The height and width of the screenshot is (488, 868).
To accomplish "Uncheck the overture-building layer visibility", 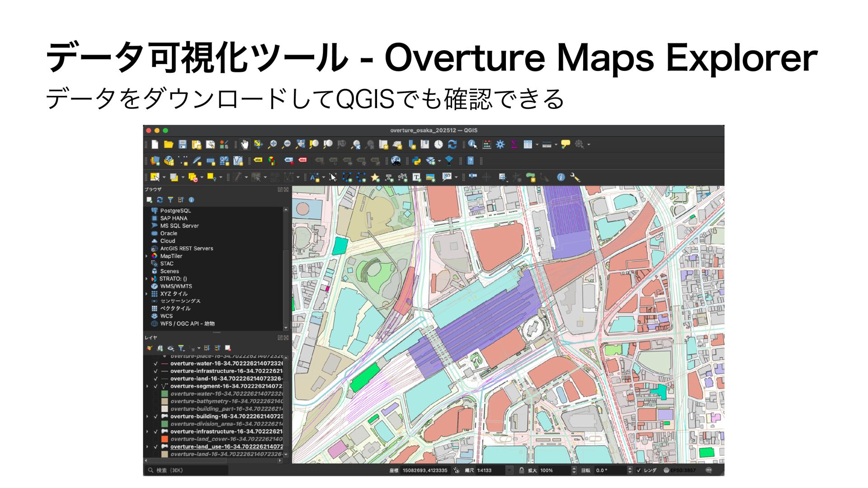I will (156, 417).
